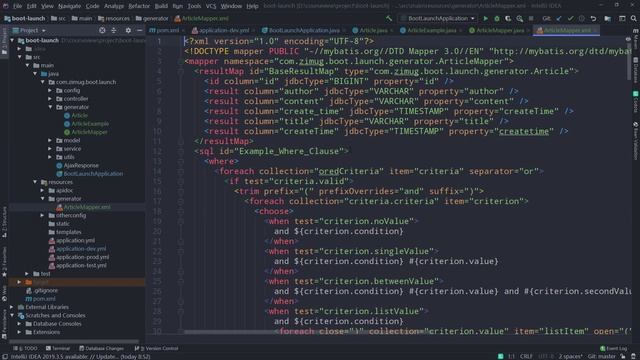Open TODO tool window
This screenshot has height=360, width=640.
[x=26, y=348]
